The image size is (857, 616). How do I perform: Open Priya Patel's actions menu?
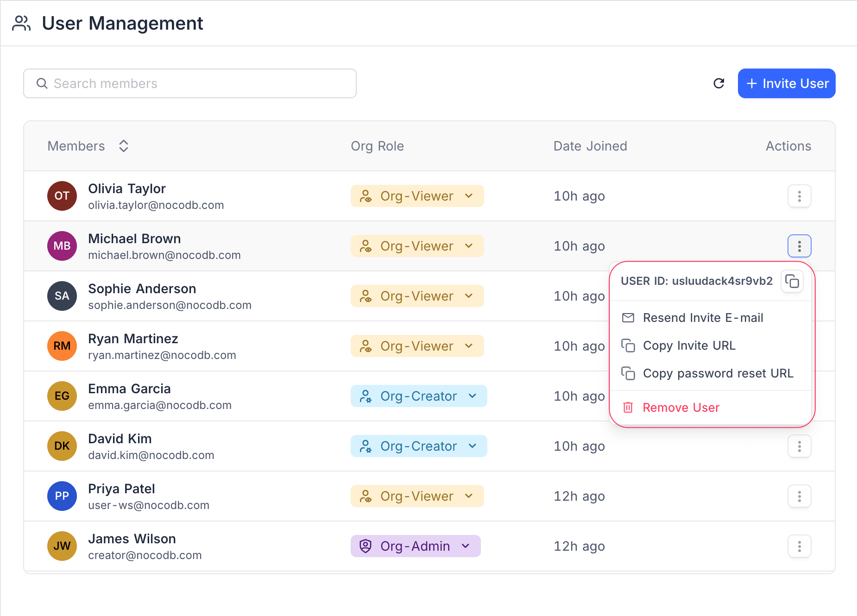pos(799,496)
